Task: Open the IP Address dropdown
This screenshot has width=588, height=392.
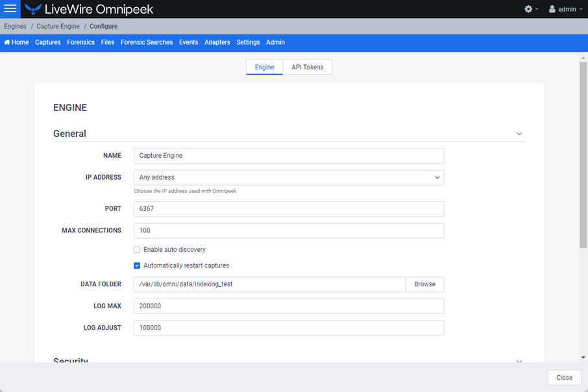Action: click(289, 177)
